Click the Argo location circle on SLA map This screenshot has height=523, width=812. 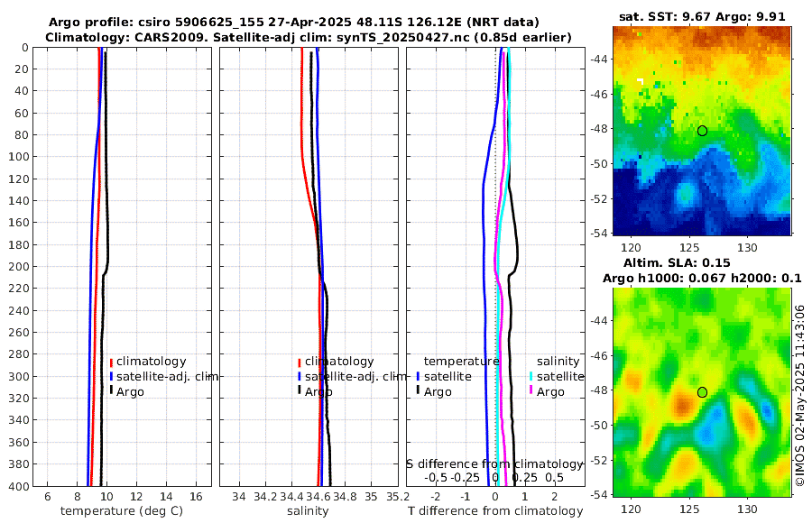tap(702, 392)
